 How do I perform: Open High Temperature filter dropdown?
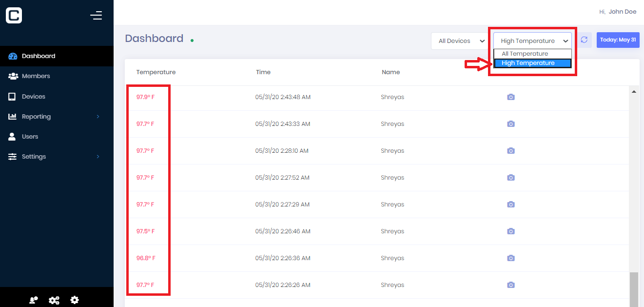(532, 41)
